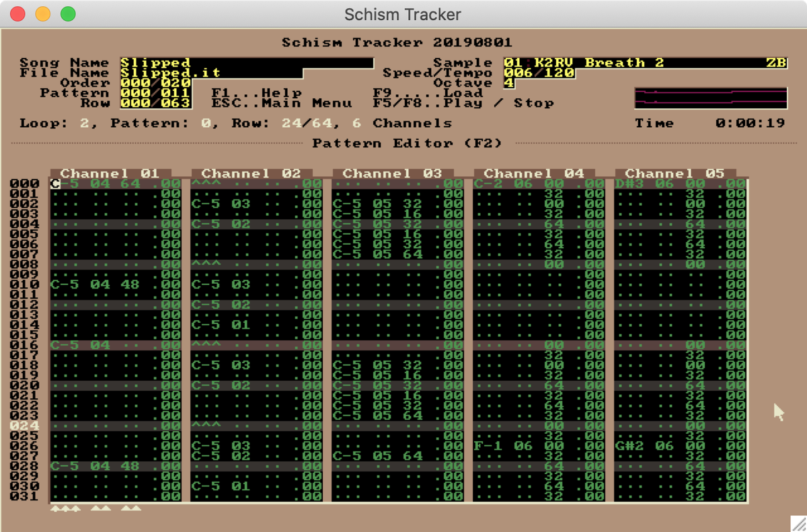
Task: Click the Song Name field containing Slipped
Action: pos(247,63)
